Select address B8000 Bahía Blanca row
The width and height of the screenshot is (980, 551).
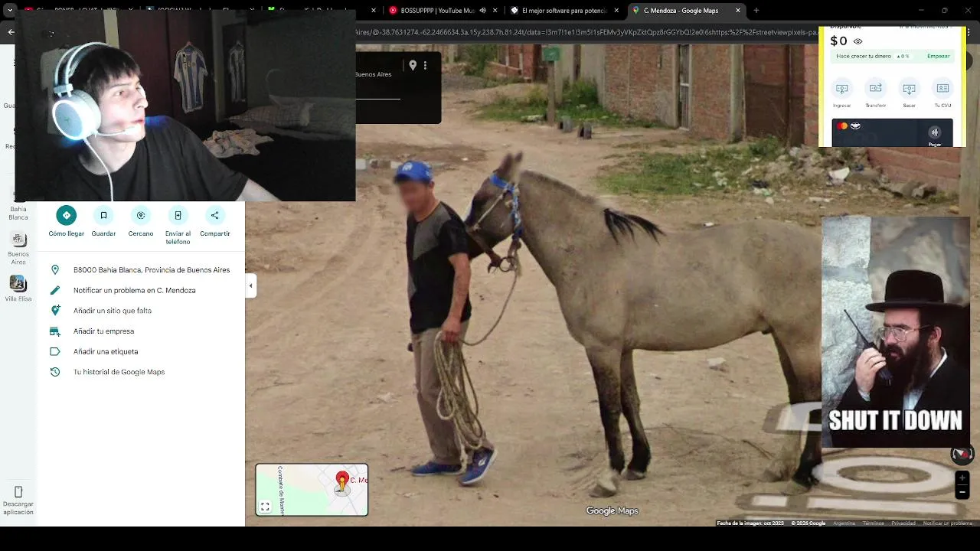click(x=141, y=270)
